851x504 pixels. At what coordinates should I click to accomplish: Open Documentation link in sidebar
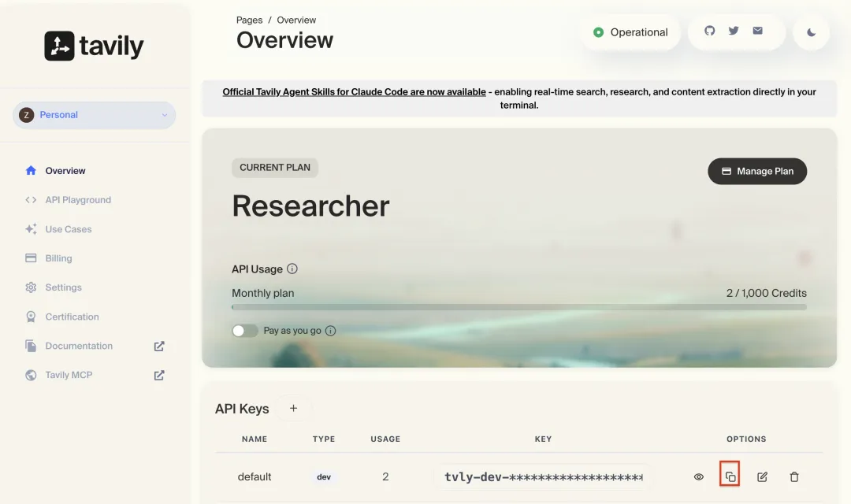pyautogui.click(x=80, y=346)
